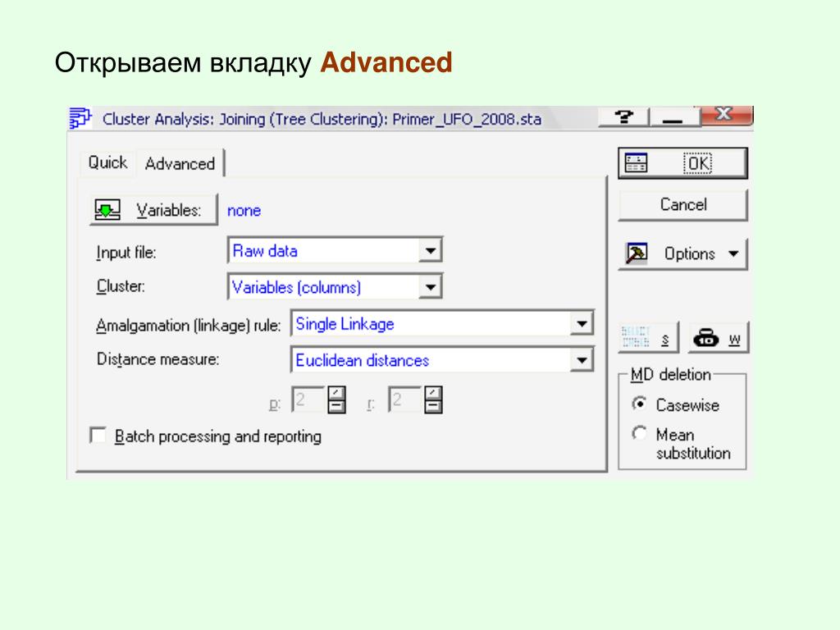Open the Options dropdown menu
Viewport: 840px width, 630px height.
[682, 254]
